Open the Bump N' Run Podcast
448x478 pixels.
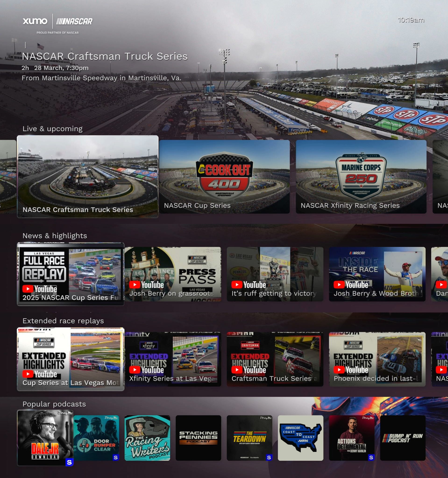click(x=403, y=438)
